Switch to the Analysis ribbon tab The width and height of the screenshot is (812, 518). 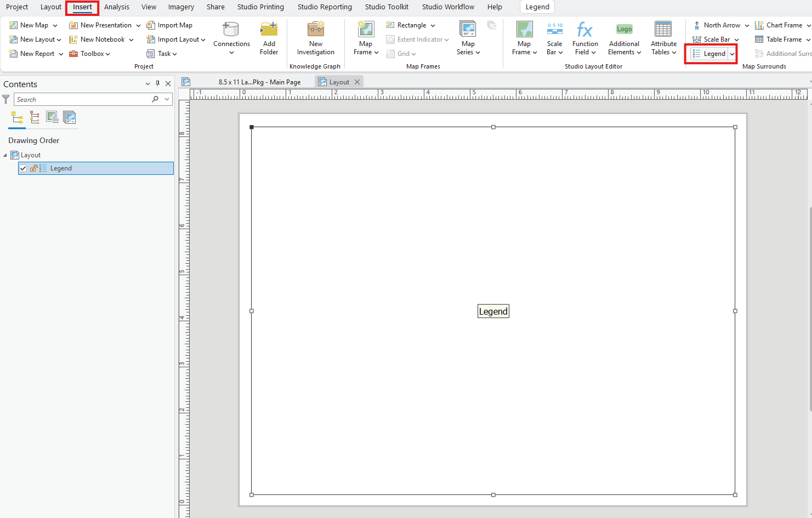click(116, 7)
